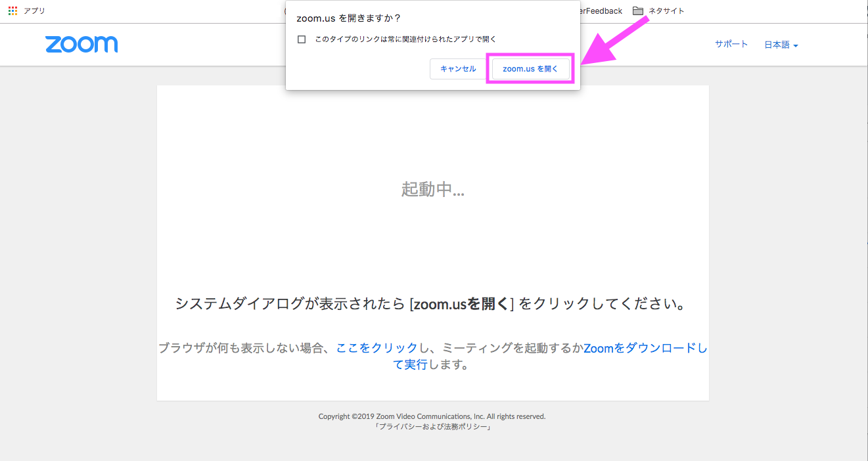
Task: Open the サポート link
Action: pos(731,44)
